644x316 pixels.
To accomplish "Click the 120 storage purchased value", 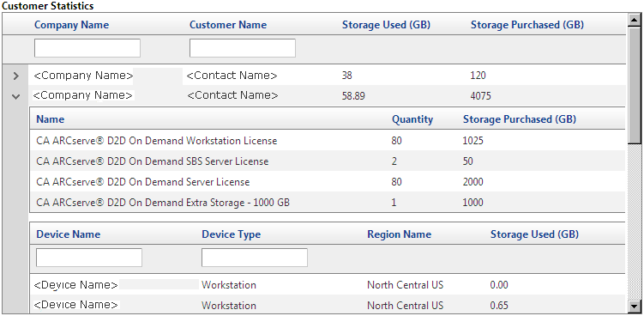I will pyautogui.click(x=478, y=76).
